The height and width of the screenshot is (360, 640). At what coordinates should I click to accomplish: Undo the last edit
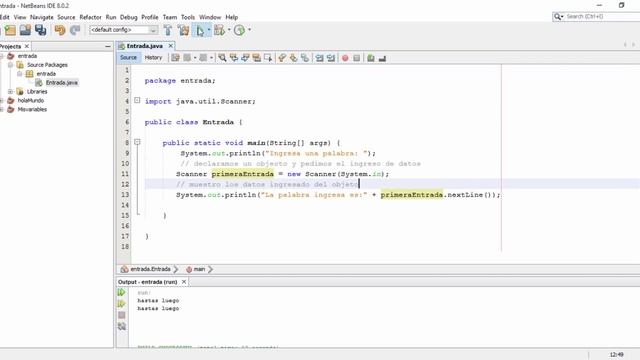click(60, 30)
